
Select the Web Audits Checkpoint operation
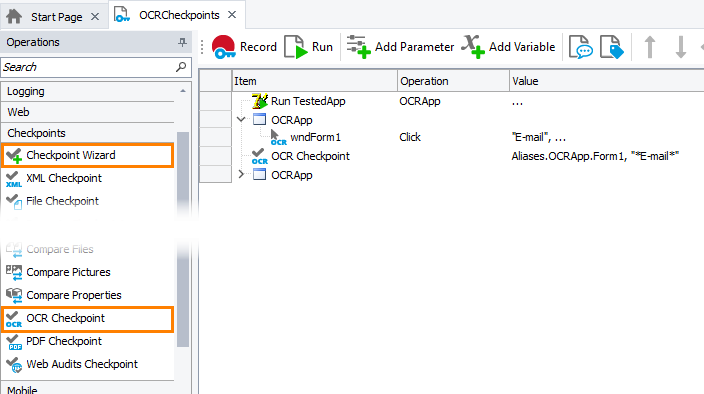[88, 364]
